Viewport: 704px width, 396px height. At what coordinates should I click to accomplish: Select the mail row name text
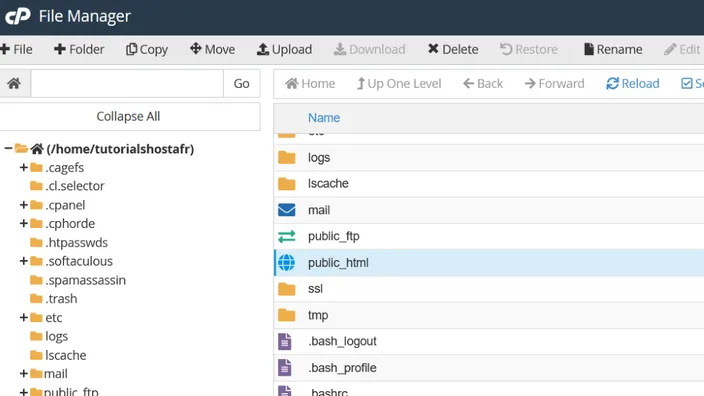[319, 210]
